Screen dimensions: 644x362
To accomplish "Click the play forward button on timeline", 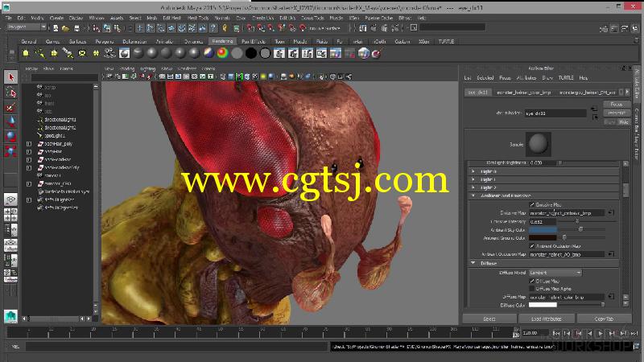I will [x=601, y=333].
